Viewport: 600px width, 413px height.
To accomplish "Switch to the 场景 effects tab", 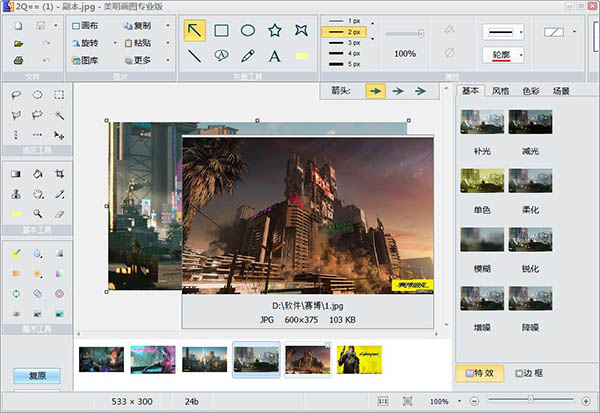I will tap(561, 91).
